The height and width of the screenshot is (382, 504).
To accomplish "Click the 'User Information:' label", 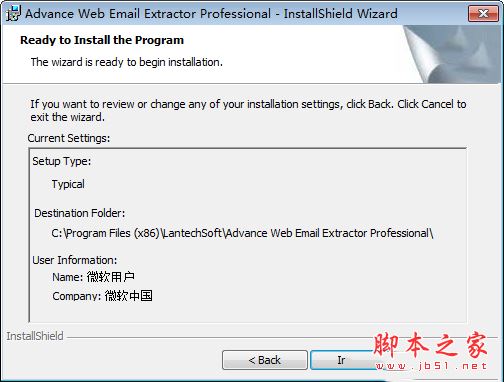I will [x=75, y=260].
